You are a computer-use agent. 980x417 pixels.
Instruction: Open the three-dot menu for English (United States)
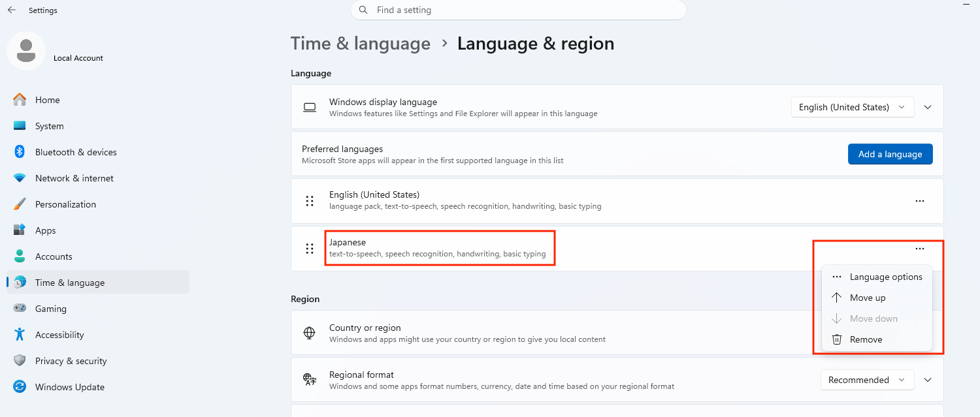(x=920, y=201)
